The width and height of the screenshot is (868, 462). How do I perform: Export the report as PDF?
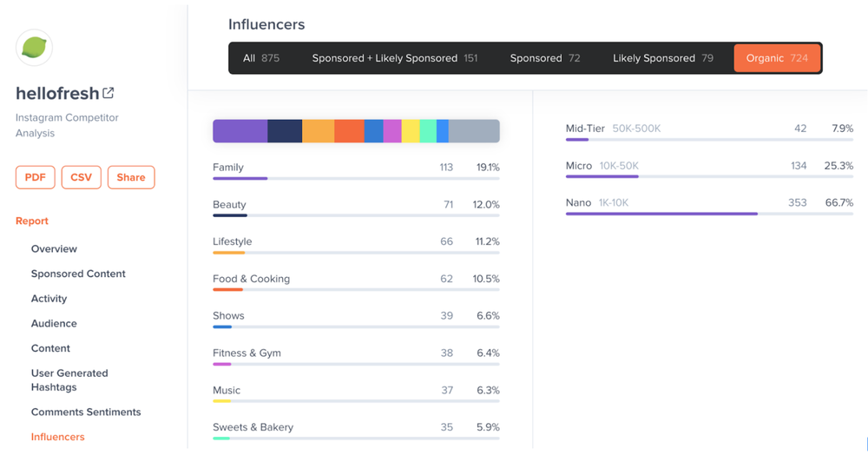(x=36, y=177)
